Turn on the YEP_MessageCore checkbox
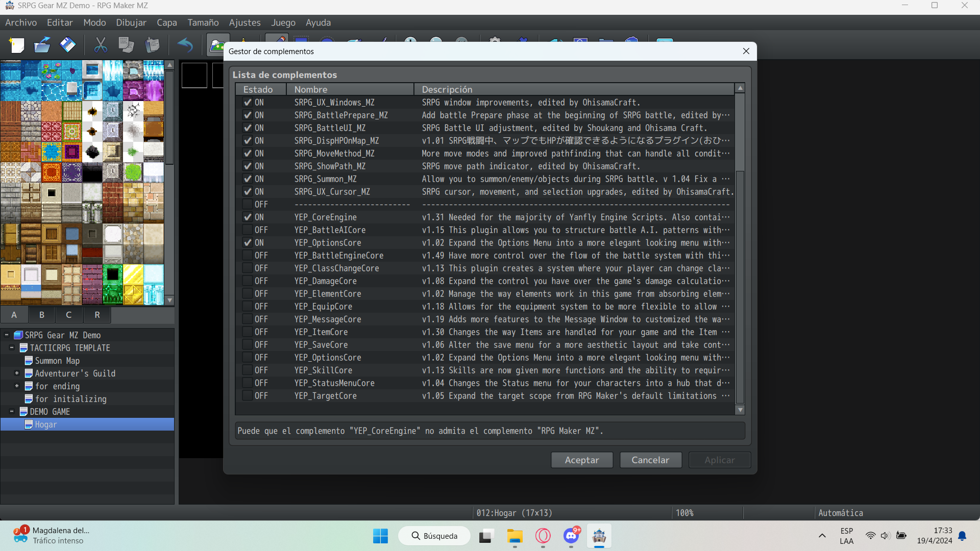The width and height of the screenshot is (980, 551). click(248, 319)
